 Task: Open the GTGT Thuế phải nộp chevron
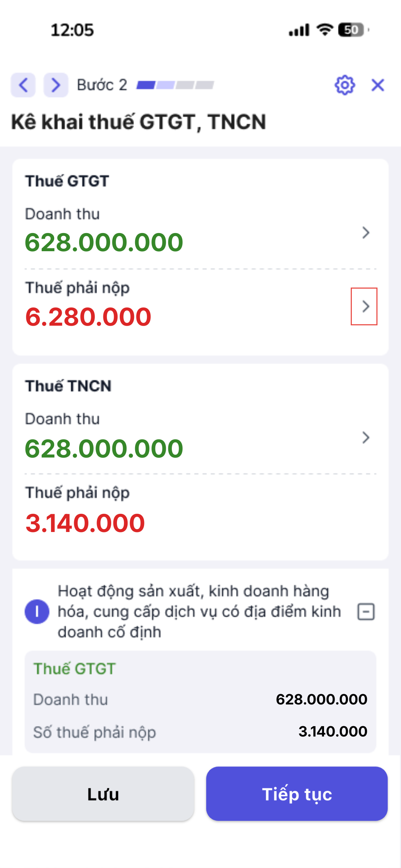[x=364, y=306]
